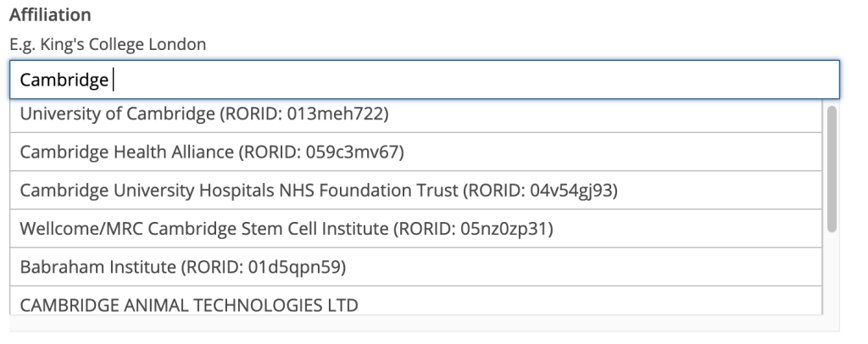Select University of Cambridge from suggestions
Viewport: 868px width, 344px height.
tap(415, 114)
